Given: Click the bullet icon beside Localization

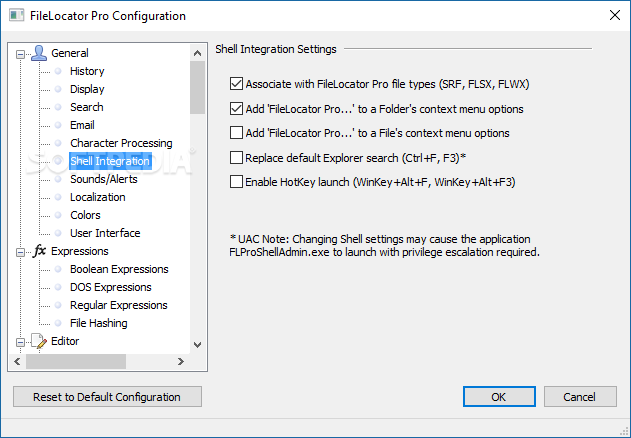Looking at the screenshot, I should click(58, 197).
